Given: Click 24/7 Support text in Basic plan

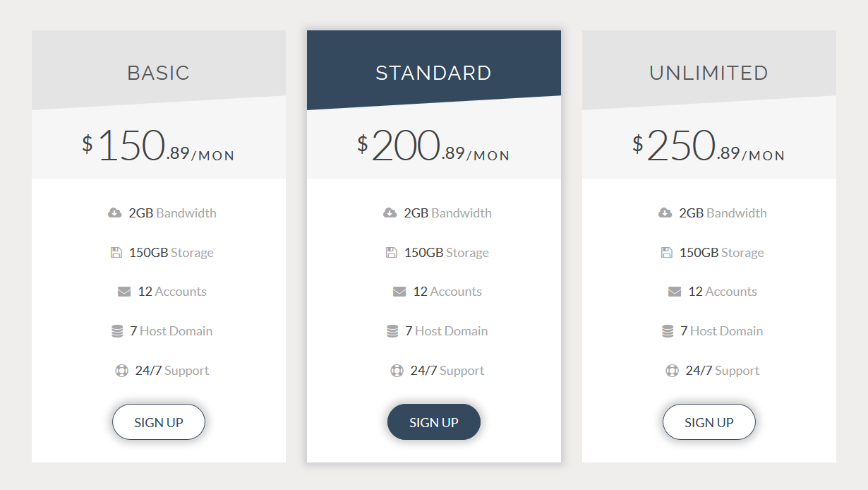Looking at the screenshot, I should click(172, 371).
